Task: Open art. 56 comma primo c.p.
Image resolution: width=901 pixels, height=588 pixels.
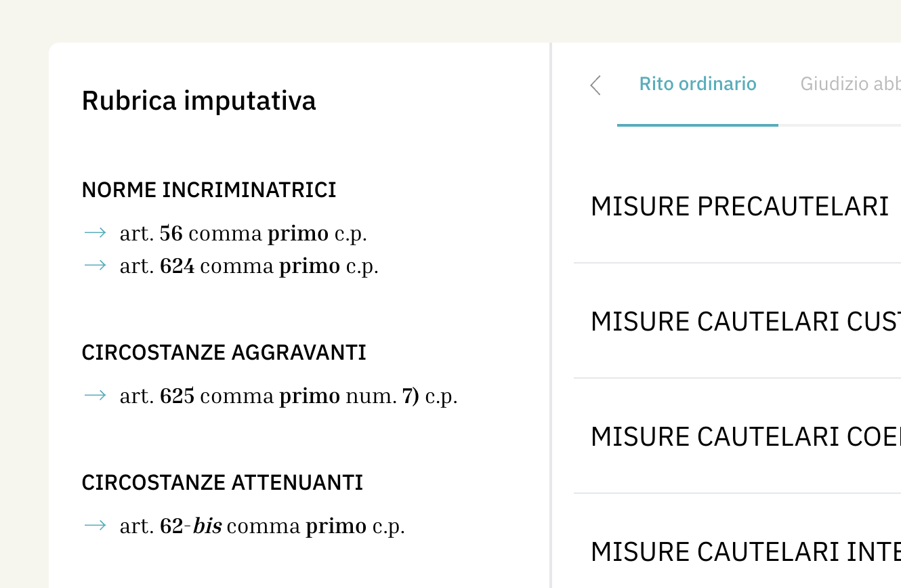Action: [243, 234]
